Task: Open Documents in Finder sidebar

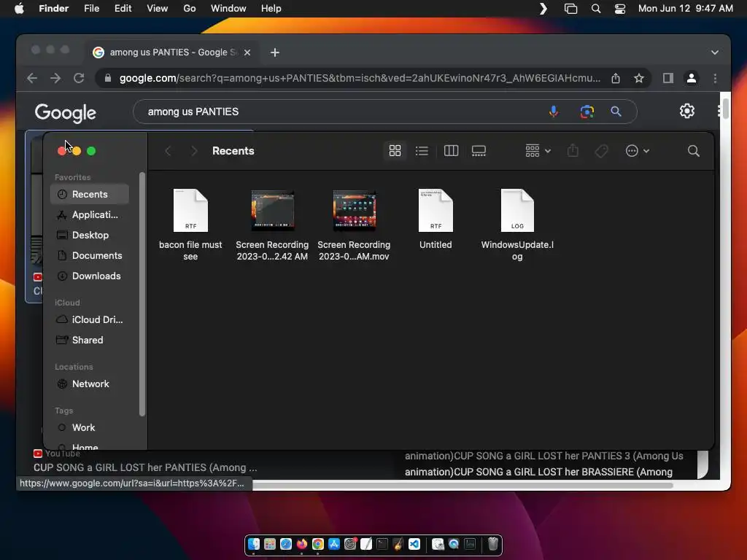Action: (x=90, y=256)
